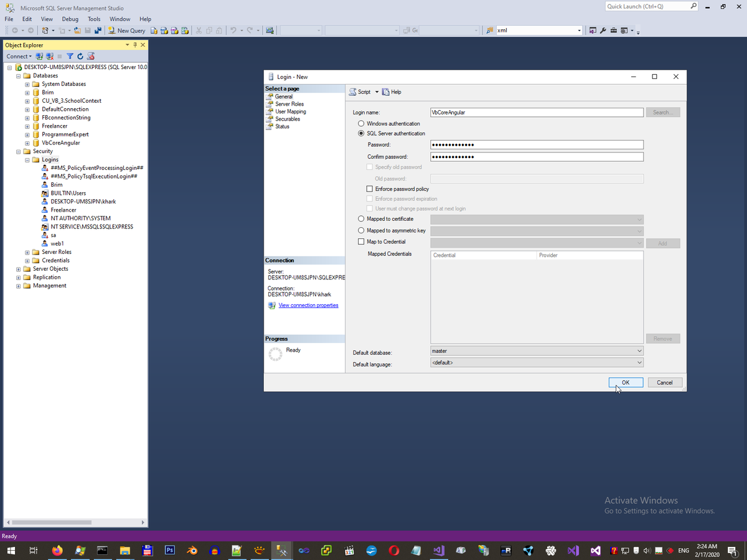Select the Securables page
This screenshot has width=747, height=560.
point(288,119)
